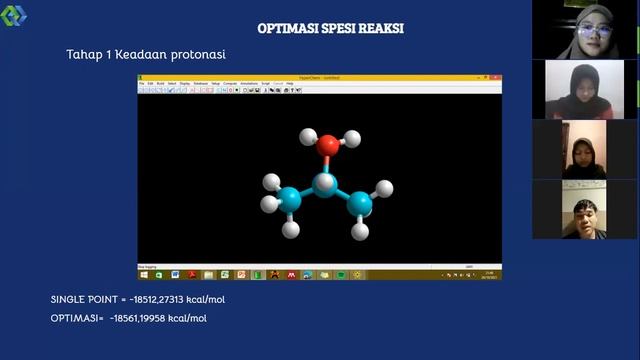Click the 'OPTIMASI SPESI REAKSI' title
640x360 pixels.
pos(331,28)
